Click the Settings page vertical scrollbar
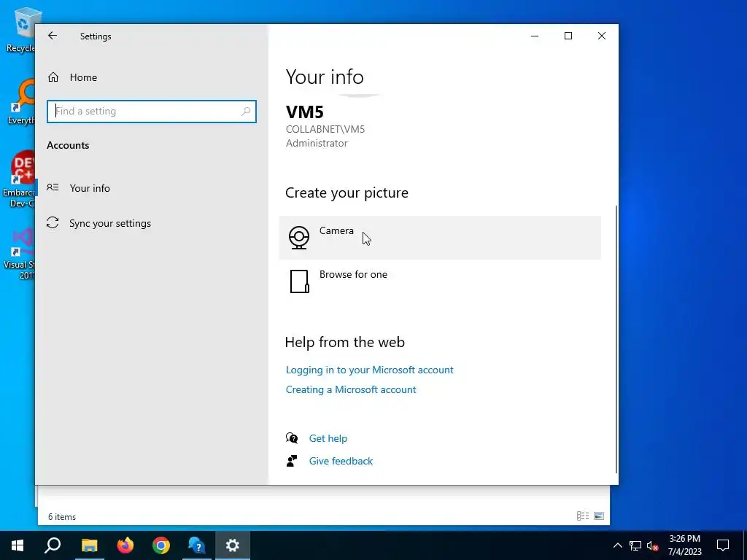 [x=616, y=339]
